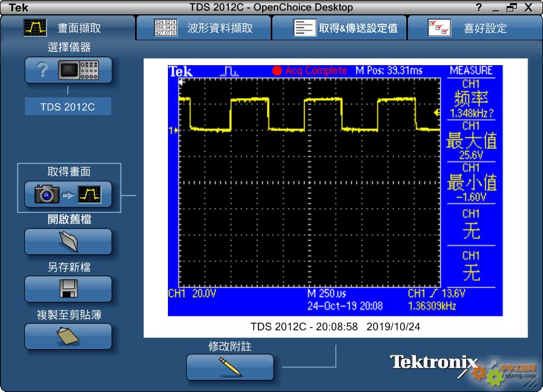Click the 修改附註 label

(230, 346)
